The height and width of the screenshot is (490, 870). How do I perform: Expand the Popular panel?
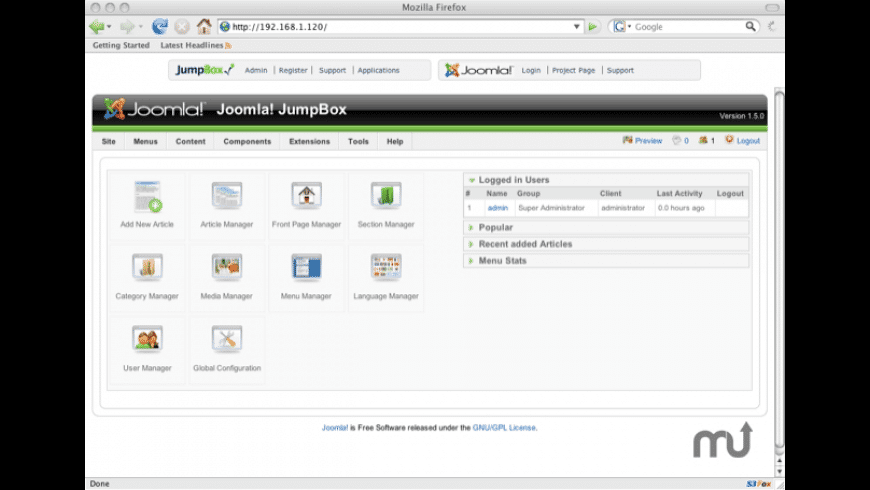pos(471,228)
